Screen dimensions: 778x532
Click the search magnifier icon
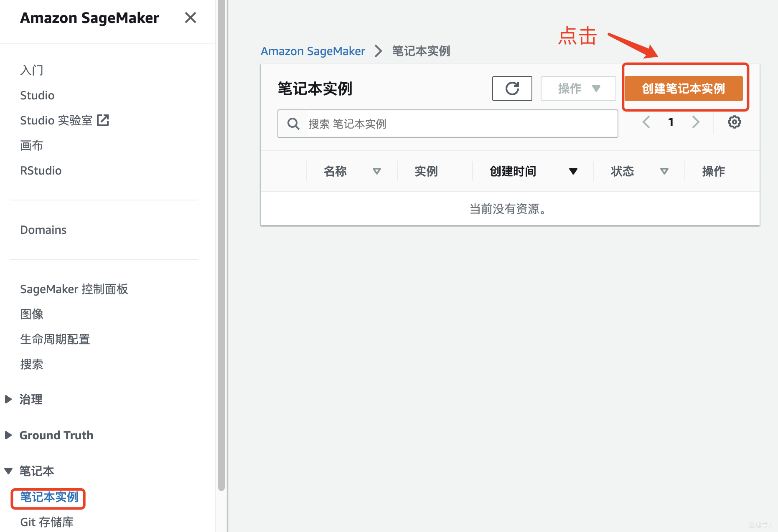point(293,124)
